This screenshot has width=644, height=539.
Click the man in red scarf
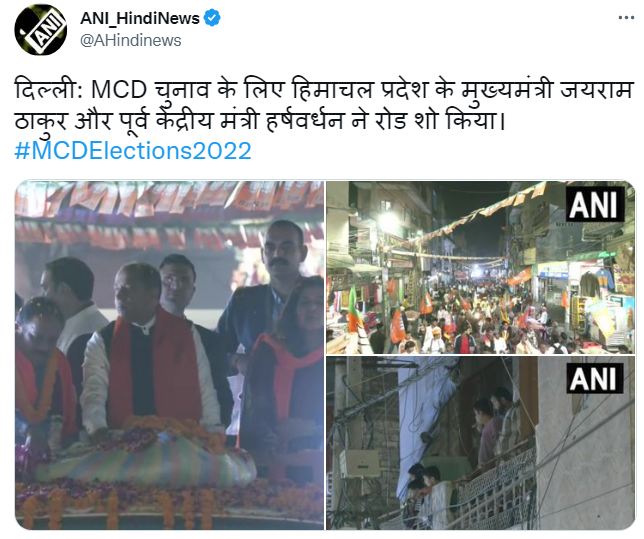[152, 353]
